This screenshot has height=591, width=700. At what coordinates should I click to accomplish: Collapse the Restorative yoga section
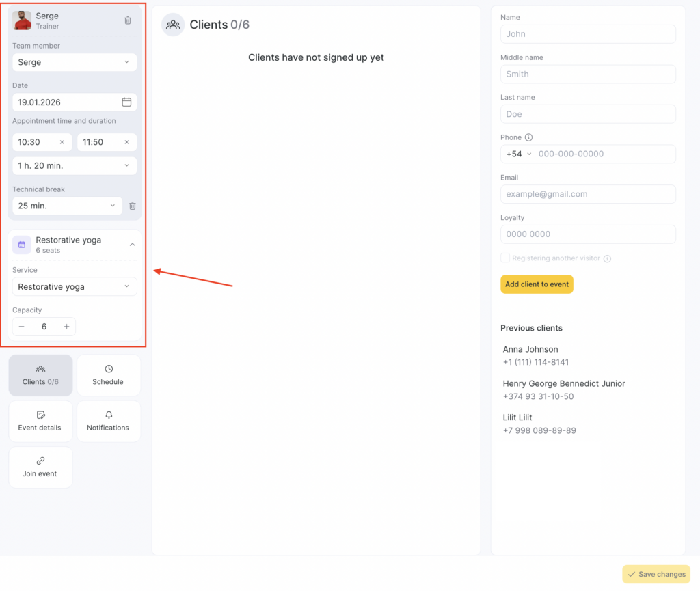point(133,245)
